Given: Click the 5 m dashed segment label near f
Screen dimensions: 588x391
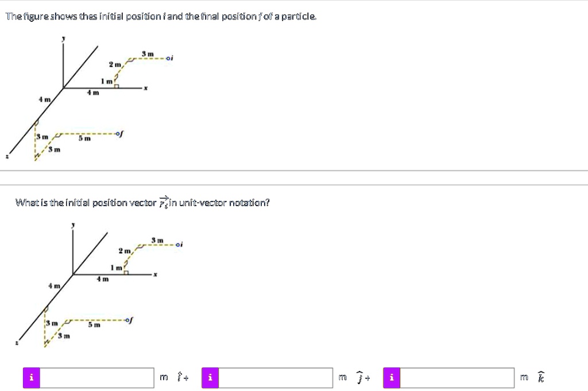Looking at the screenshot, I should [84, 138].
